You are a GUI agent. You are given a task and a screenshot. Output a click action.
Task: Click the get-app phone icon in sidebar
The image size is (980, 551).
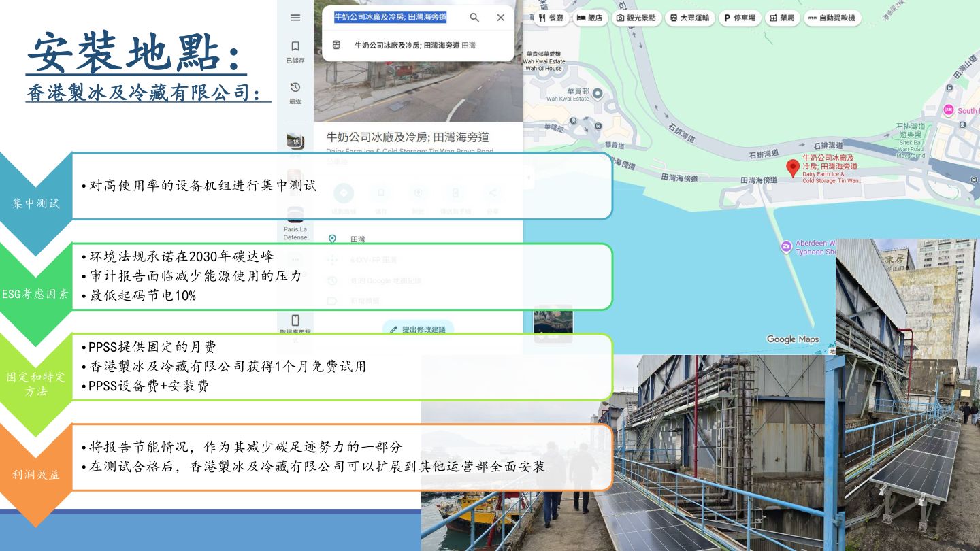[x=295, y=320]
